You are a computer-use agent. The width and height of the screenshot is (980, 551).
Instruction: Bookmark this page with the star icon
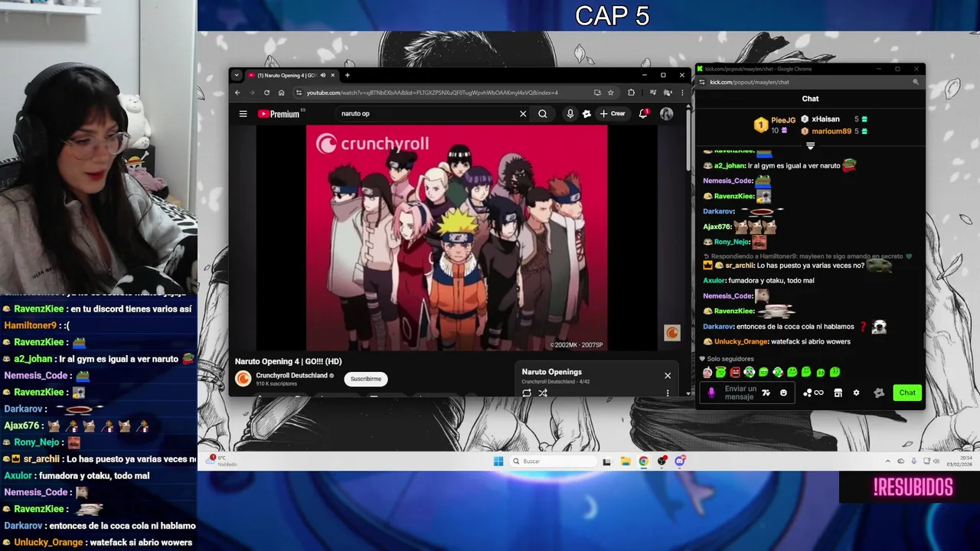(610, 93)
